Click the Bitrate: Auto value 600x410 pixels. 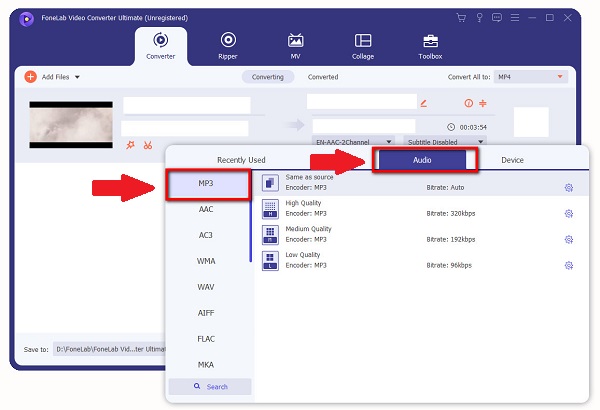coord(445,188)
